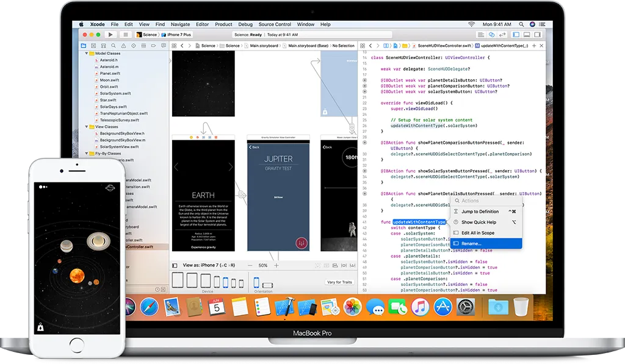This screenshot has height=364, width=625.
Task: Click the round red button in Jupiter scene
Action: pyautogui.click(x=302, y=243)
